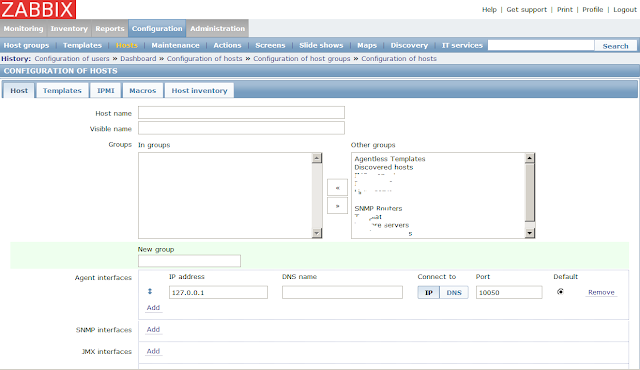The image size is (640, 370).
Task: Open the Get support link
Action: [x=527, y=9]
